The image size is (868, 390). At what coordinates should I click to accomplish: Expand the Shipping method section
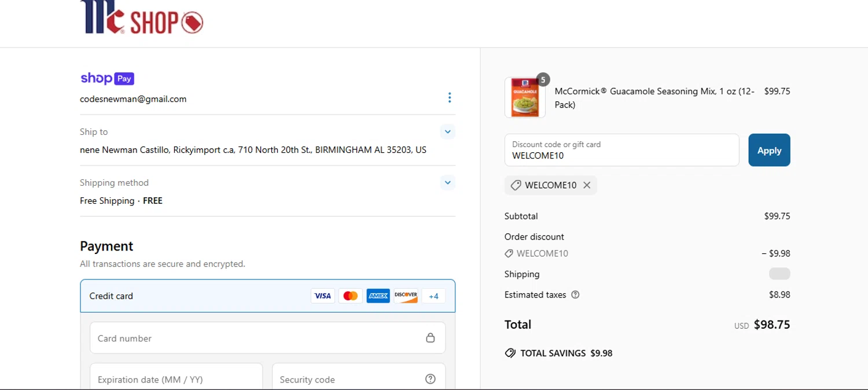pyautogui.click(x=447, y=183)
